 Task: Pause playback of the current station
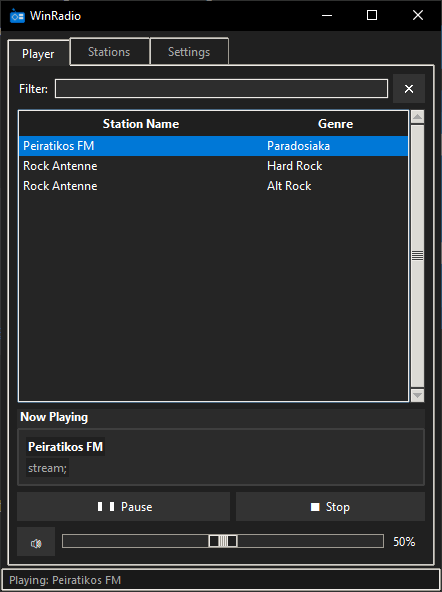tap(123, 507)
